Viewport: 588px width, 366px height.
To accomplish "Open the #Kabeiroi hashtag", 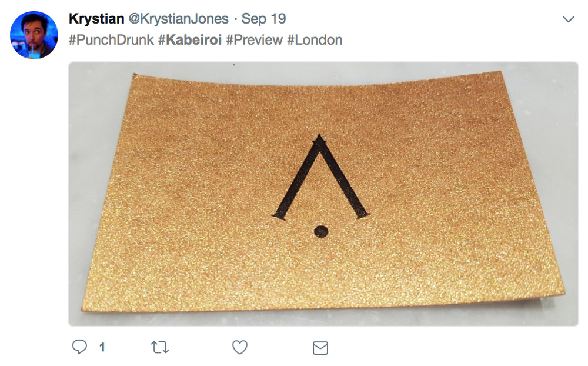I will [190, 40].
